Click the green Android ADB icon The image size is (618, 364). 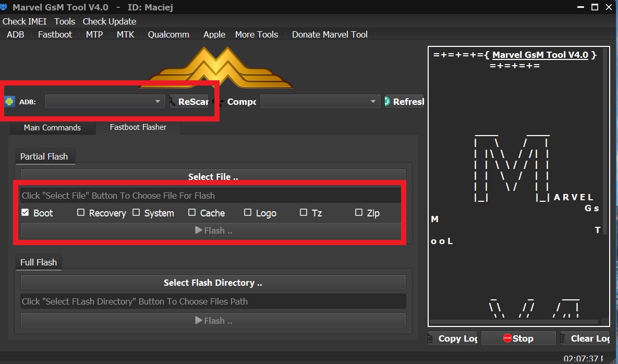point(9,102)
